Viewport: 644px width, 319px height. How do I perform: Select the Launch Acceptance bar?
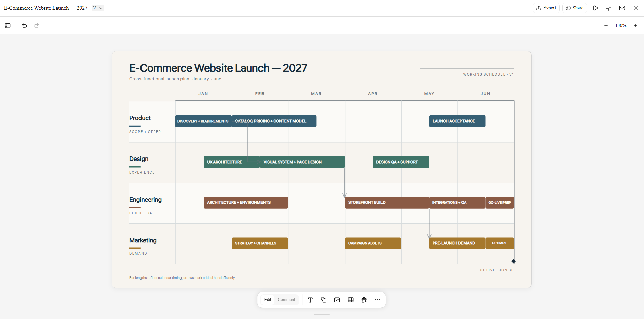click(x=457, y=121)
